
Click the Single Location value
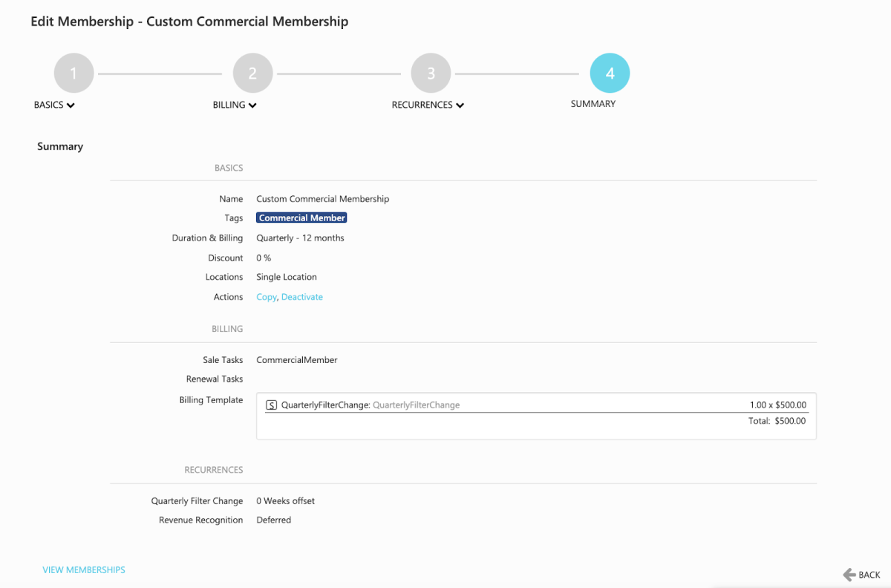coord(287,277)
